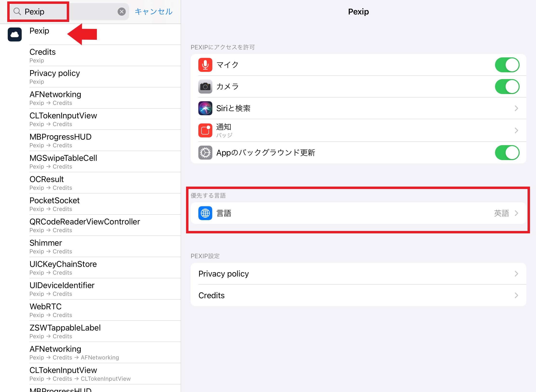Screen dimensions: 536x392
Task: Select CLTokenInputView result under Credits → CLTokenInputView
Action: [90, 374]
